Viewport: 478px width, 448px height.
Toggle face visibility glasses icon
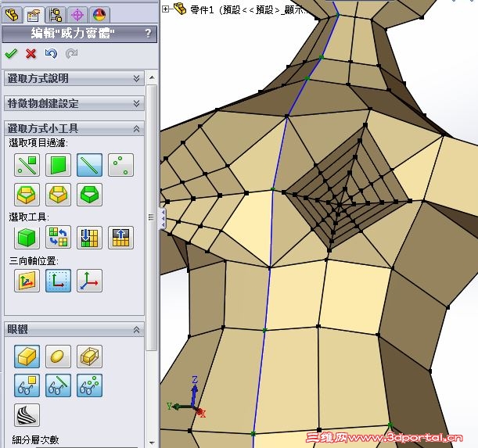(27, 385)
